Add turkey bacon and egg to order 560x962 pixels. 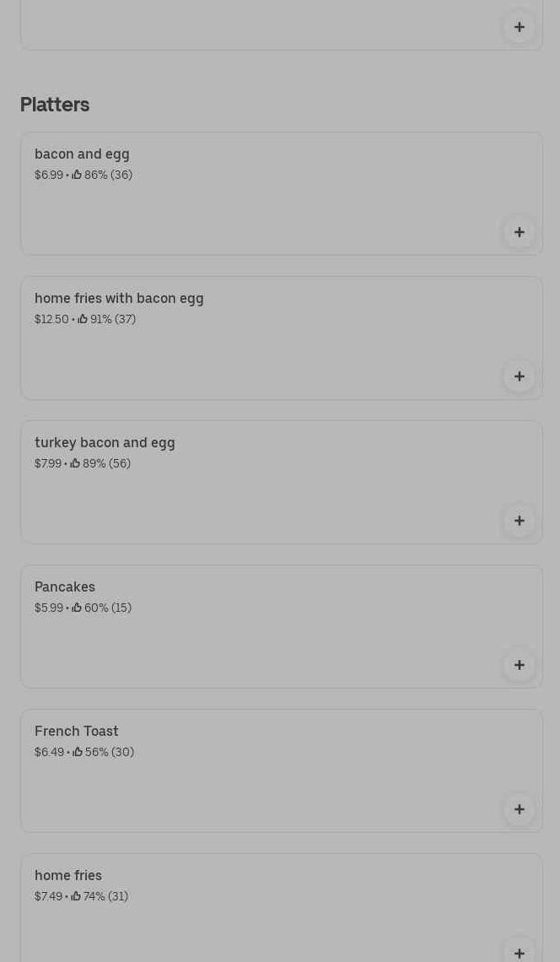tap(520, 521)
